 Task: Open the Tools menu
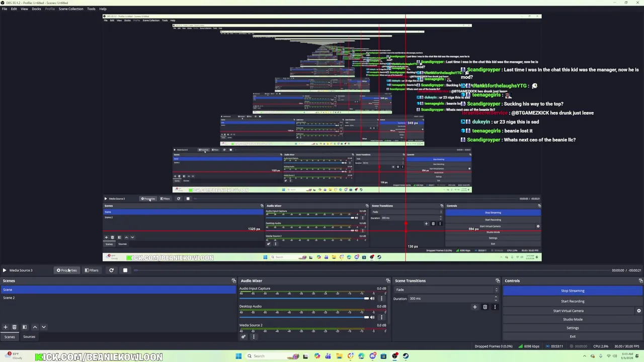point(91,9)
